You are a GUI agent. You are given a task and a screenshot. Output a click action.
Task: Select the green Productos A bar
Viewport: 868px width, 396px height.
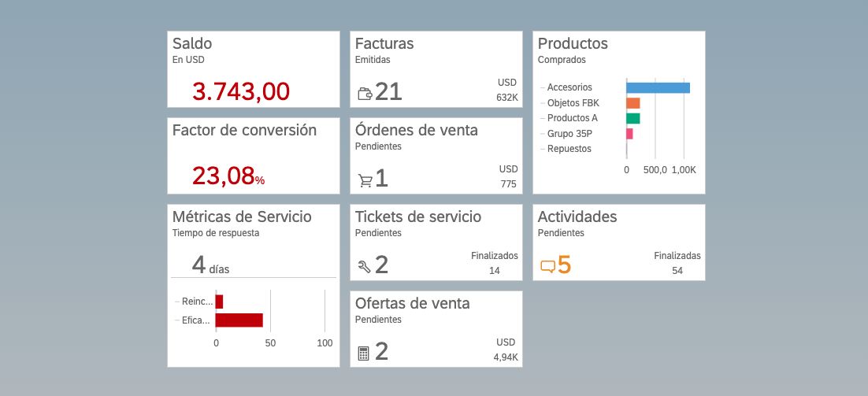pos(633,118)
